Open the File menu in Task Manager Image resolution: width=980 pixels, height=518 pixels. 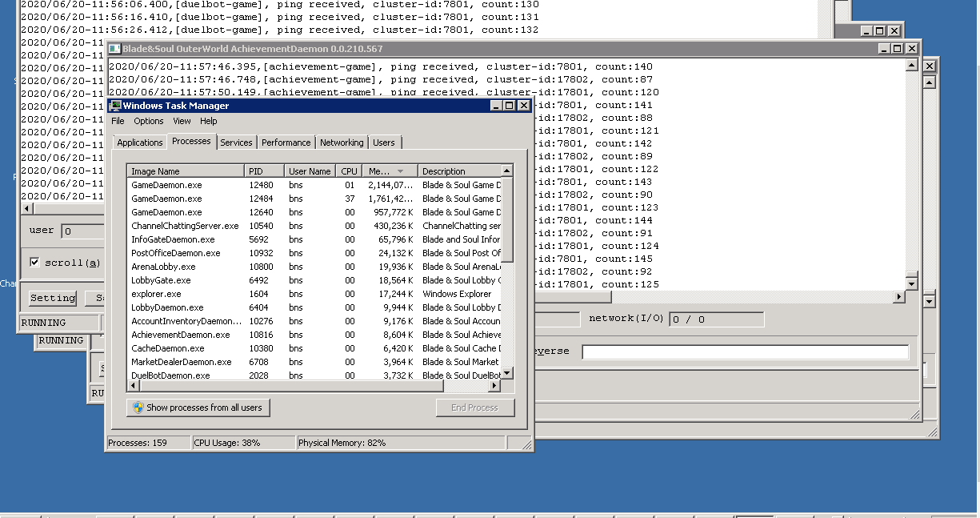[x=118, y=121]
